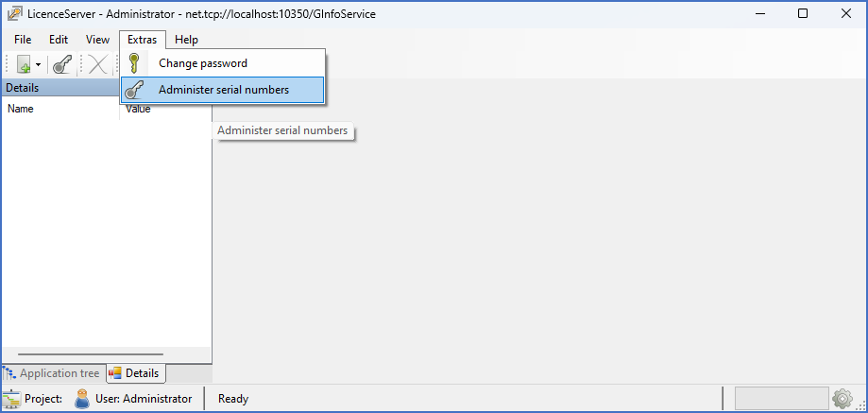
Task: Close the LicenceServer window
Action: [846, 14]
